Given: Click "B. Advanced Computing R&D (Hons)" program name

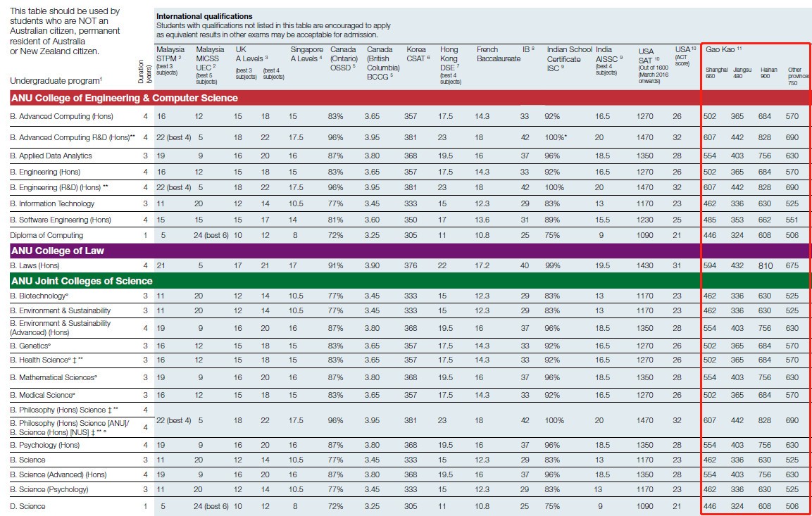Looking at the screenshot, I should tap(73, 137).
